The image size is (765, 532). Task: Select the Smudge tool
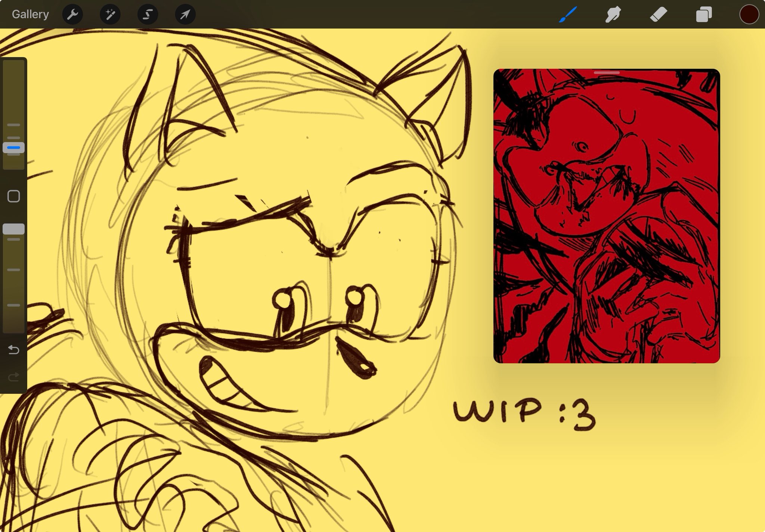[x=613, y=15]
